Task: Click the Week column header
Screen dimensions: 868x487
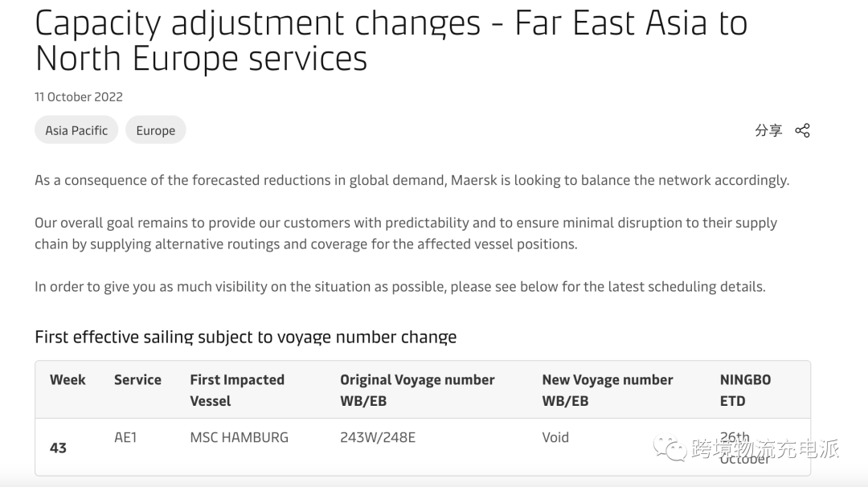Action: pyautogui.click(x=68, y=380)
